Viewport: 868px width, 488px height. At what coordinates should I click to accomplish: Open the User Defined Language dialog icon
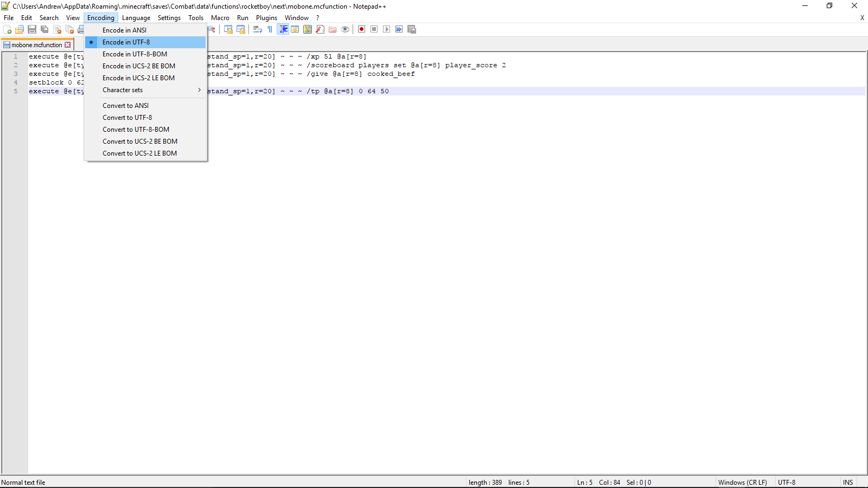[295, 29]
